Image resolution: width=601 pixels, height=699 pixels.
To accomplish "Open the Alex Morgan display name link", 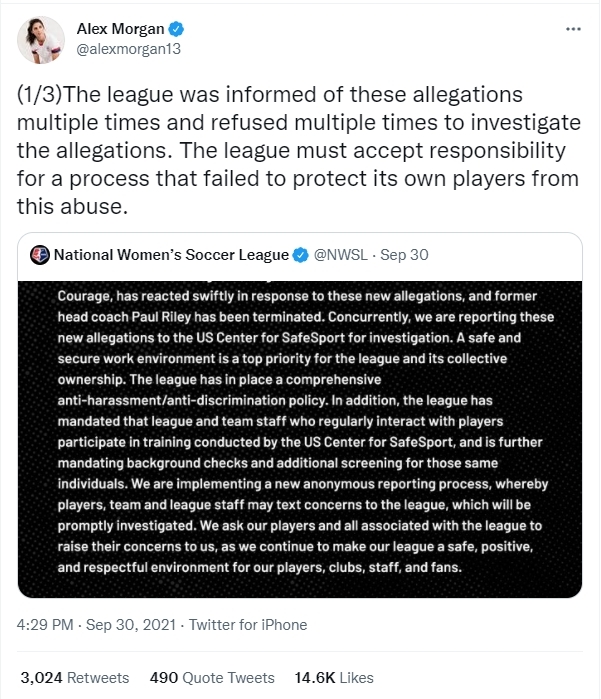I will pyautogui.click(x=119, y=28).
